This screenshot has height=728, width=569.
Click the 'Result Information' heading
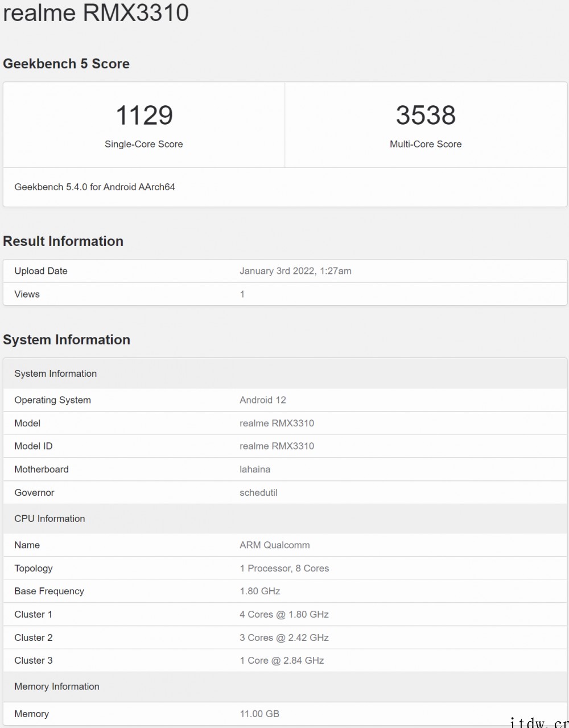coord(63,241)
